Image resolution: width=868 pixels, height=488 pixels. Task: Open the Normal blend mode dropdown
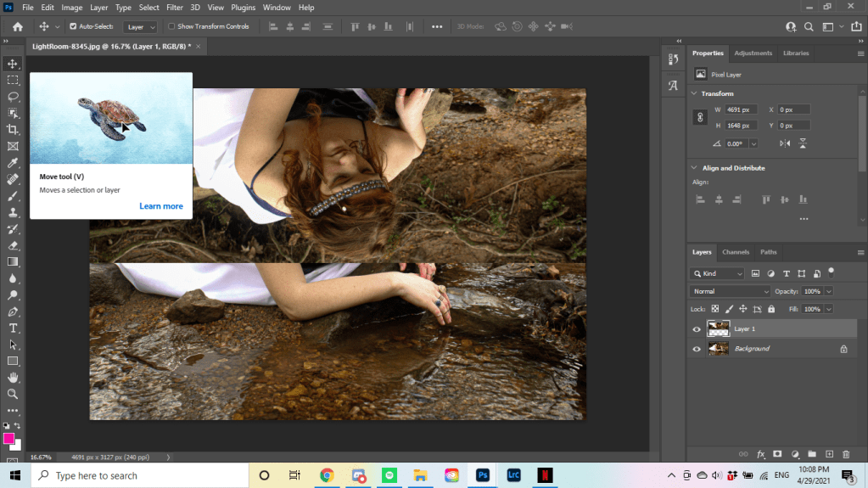731,291
